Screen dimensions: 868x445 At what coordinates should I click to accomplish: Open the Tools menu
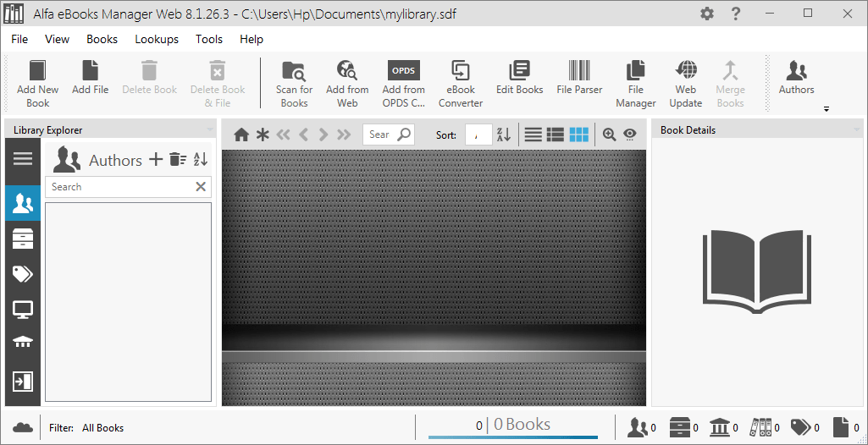click(208, 39)
